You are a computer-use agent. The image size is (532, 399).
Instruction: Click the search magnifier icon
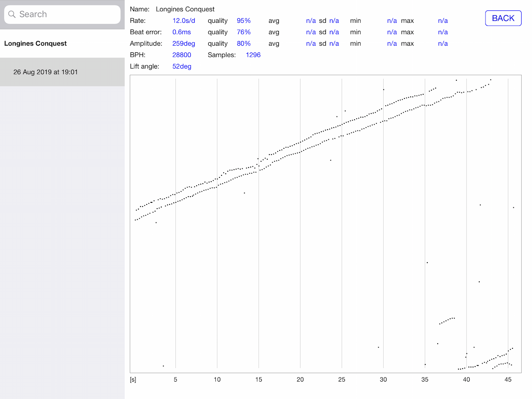click(x=12, y=15)
